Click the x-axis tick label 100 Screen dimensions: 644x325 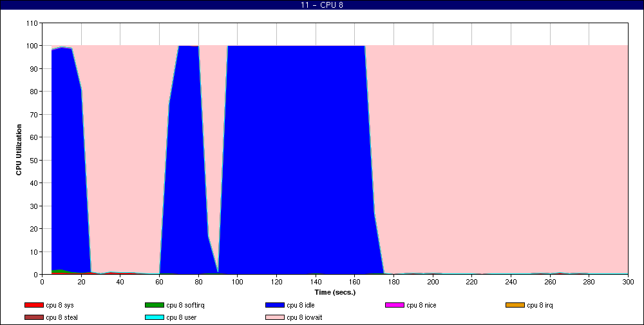pyautogui.click(x=238, y=282)
